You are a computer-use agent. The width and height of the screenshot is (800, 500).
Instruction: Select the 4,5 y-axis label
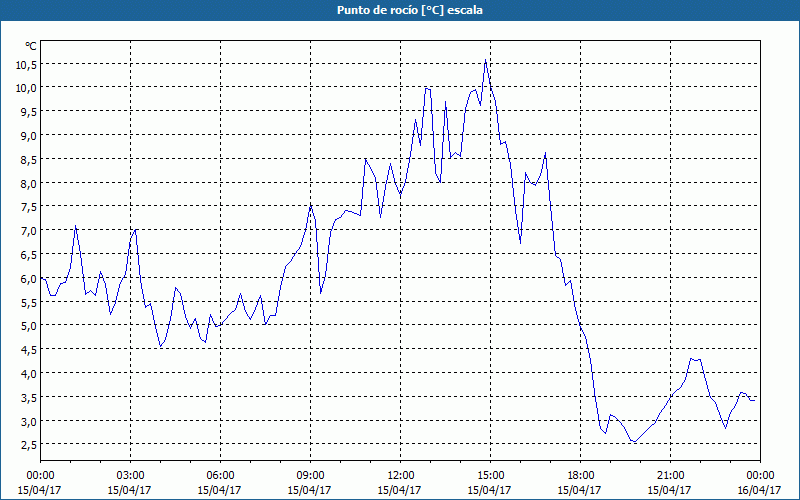tap(30, 350)
